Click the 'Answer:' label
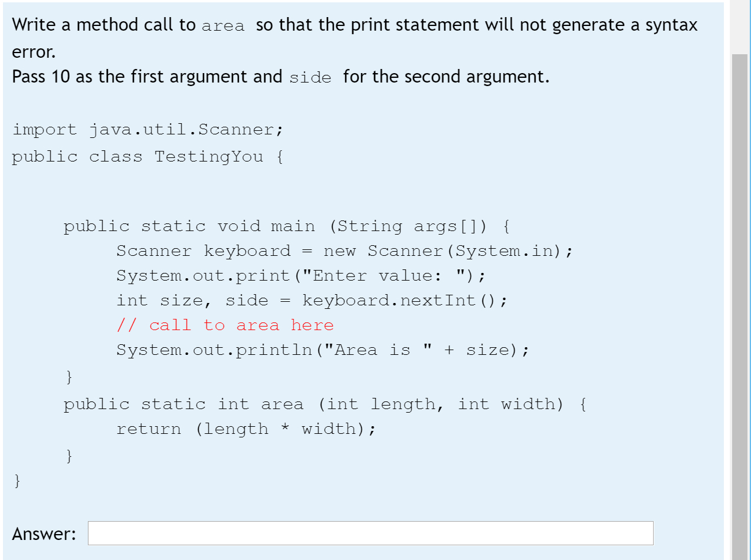The width and height of the screenshot is (751, 560). click(44, 534)
